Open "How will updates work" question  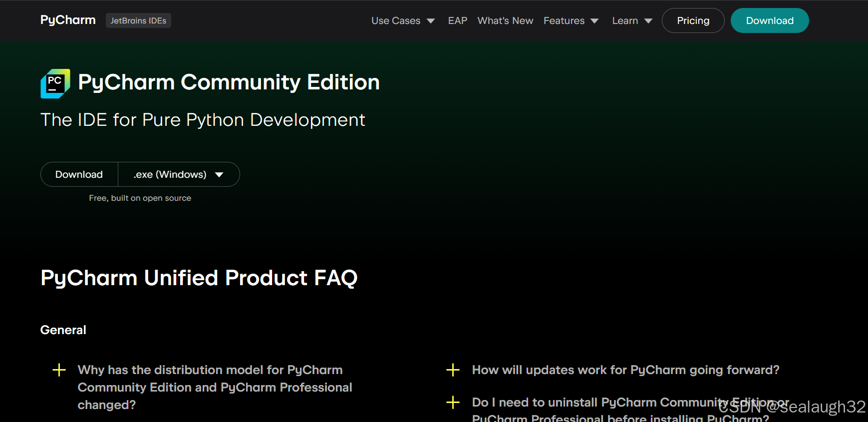[x=625, y=370]
